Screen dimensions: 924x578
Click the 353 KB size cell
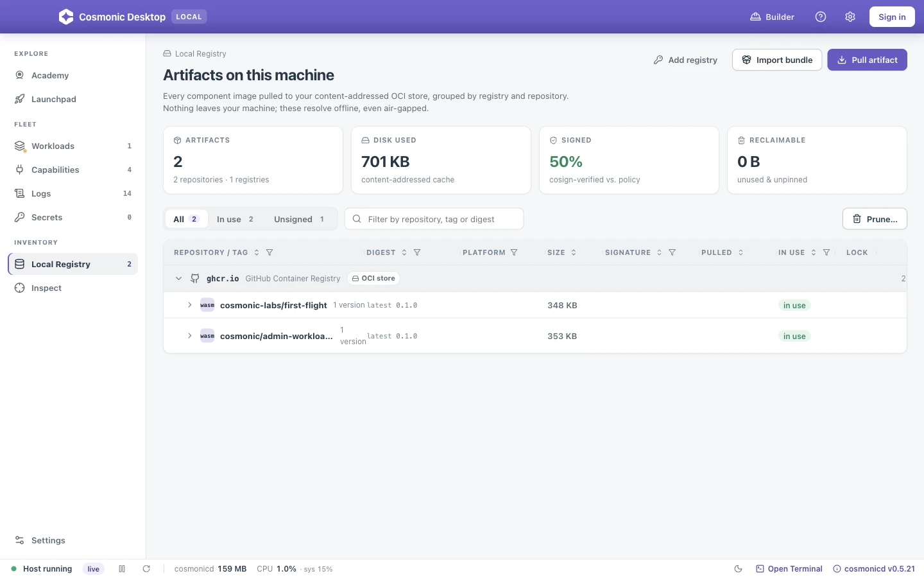(562, 336)
